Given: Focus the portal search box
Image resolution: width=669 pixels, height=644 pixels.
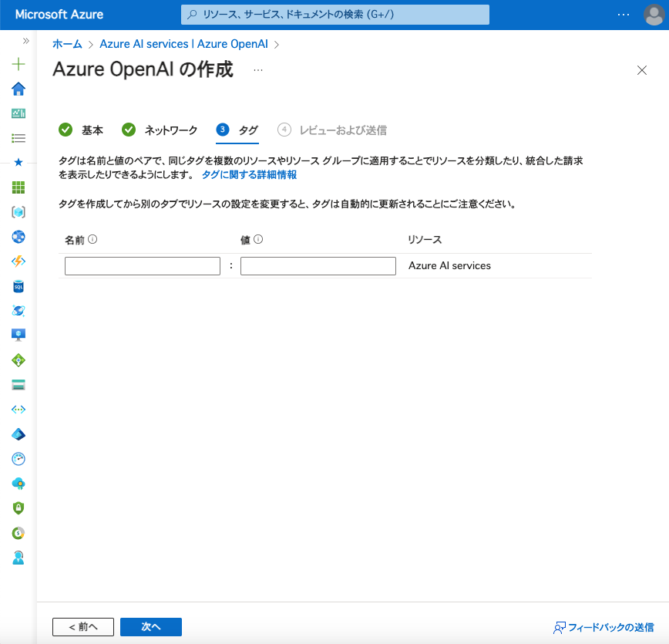Looking at the screenshot, I should [335, 15].
